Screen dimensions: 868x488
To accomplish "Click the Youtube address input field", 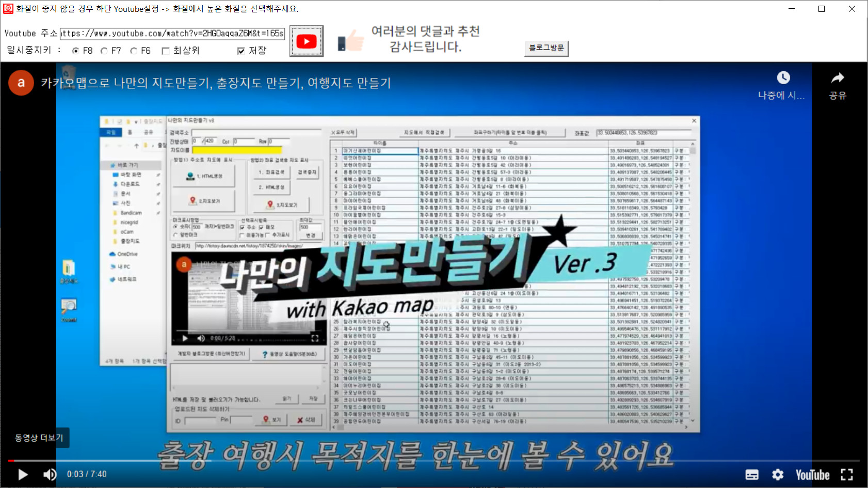I will (x=172, y=34).
